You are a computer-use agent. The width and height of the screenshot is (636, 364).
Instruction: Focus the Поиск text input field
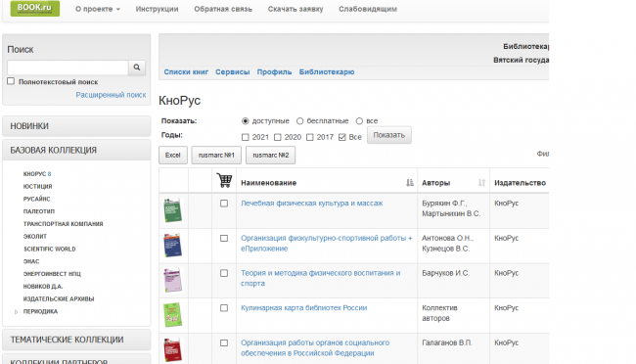pos(68,68)
